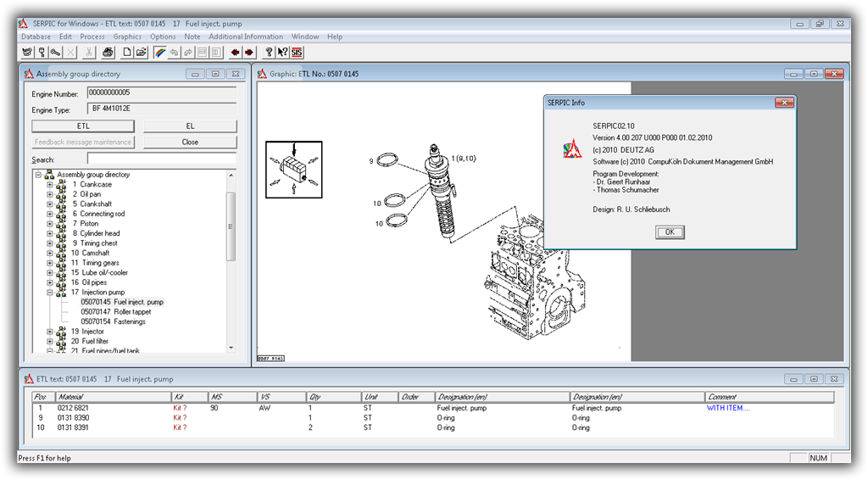Click the Search input field
Screen dimensions: 868x480
pyautogui.click(x=162, y=159)
